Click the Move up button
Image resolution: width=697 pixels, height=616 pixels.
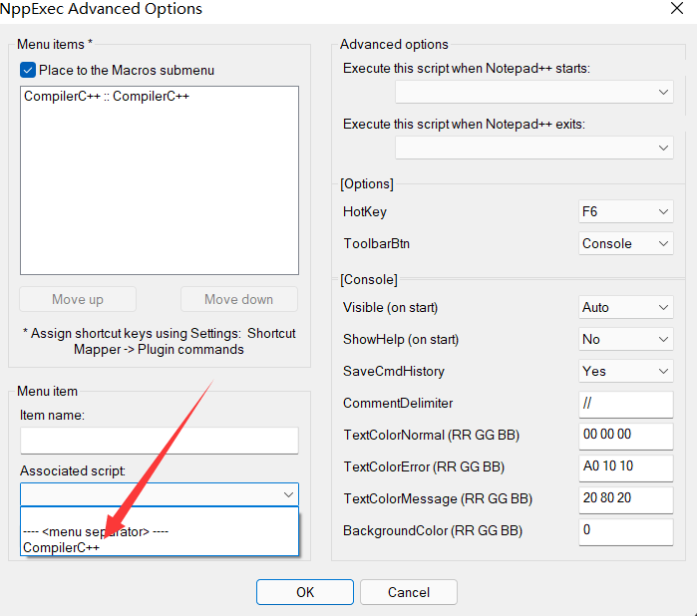[78, 299]
